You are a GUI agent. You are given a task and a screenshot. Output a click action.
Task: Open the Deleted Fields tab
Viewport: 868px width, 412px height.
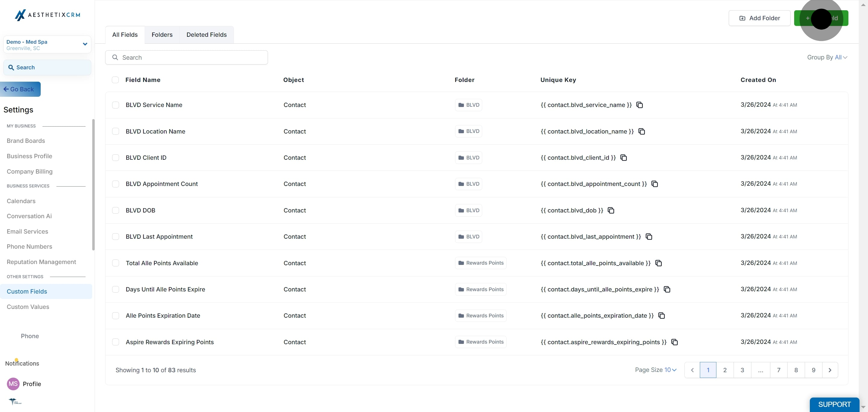[x=206, y=35]
